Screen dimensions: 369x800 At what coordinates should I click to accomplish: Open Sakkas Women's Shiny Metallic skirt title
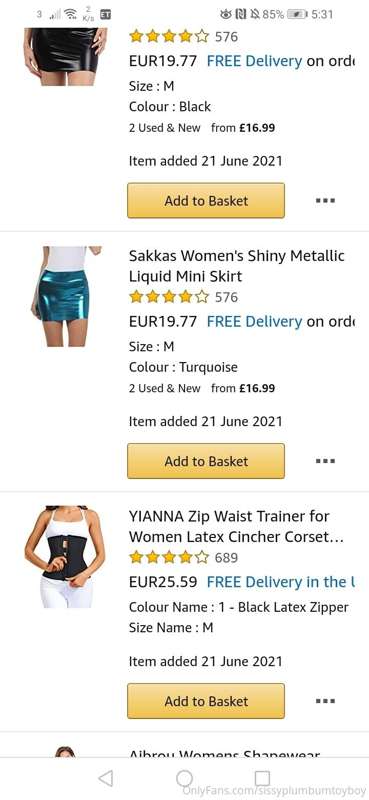(237, 266)
